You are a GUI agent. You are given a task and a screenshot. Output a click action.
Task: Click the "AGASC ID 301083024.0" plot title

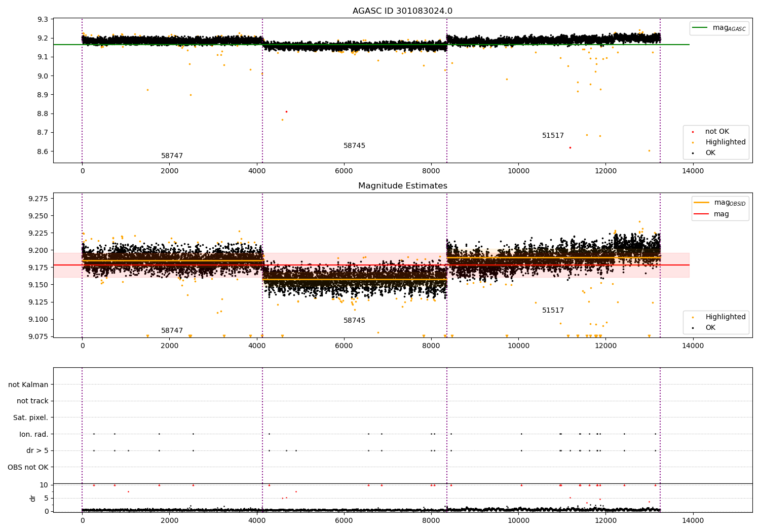[x=402, y=11]
